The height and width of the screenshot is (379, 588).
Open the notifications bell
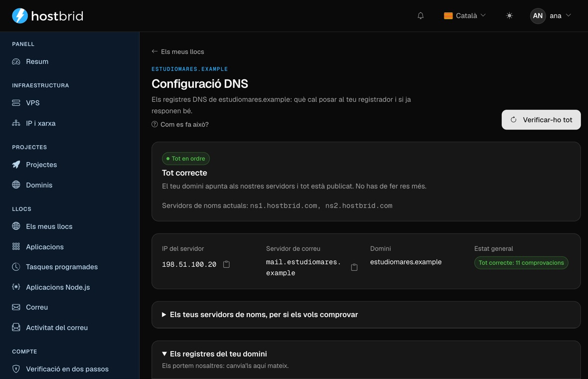point(421,16)
